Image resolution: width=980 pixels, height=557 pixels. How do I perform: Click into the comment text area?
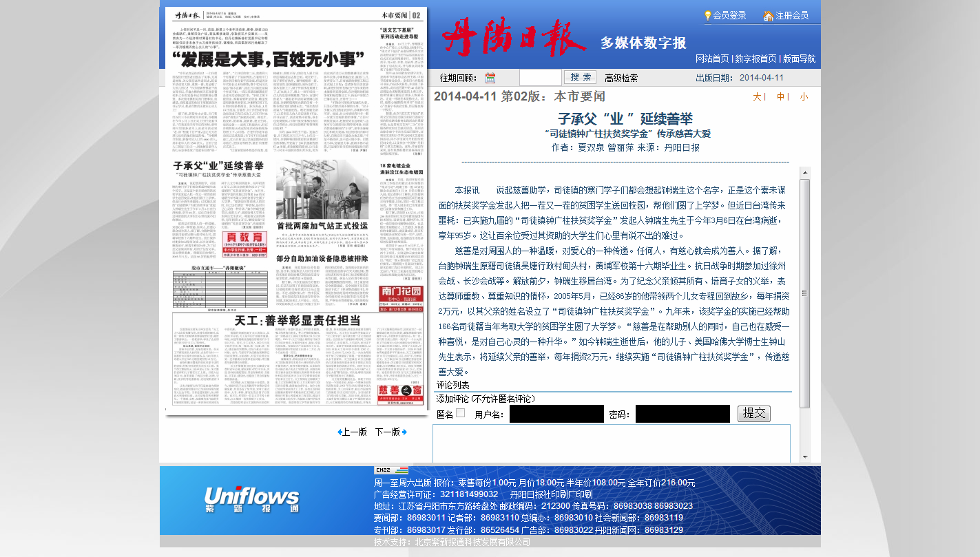coord(612,443)
